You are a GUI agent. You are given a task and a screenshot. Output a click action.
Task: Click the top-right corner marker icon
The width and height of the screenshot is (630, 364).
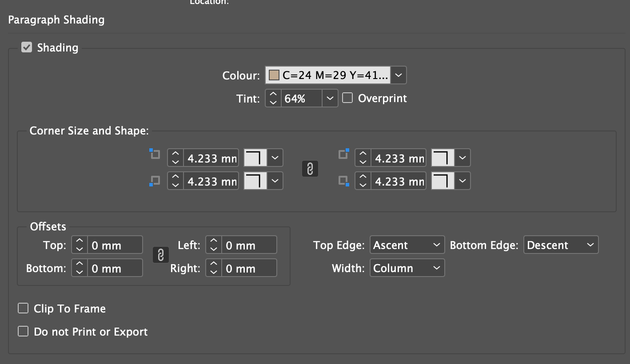point(342,153)
